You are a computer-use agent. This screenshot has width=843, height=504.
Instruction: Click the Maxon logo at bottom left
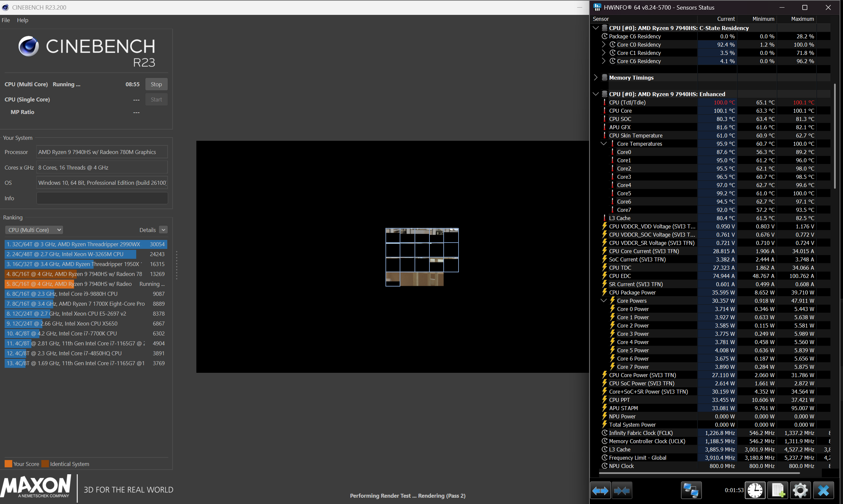tap(36, 486)
